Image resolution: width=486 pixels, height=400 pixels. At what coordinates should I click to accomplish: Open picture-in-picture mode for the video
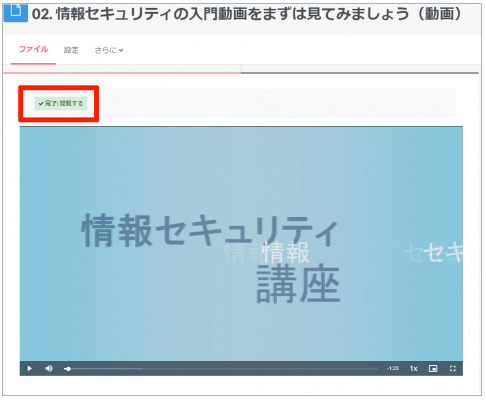(433, 368)
